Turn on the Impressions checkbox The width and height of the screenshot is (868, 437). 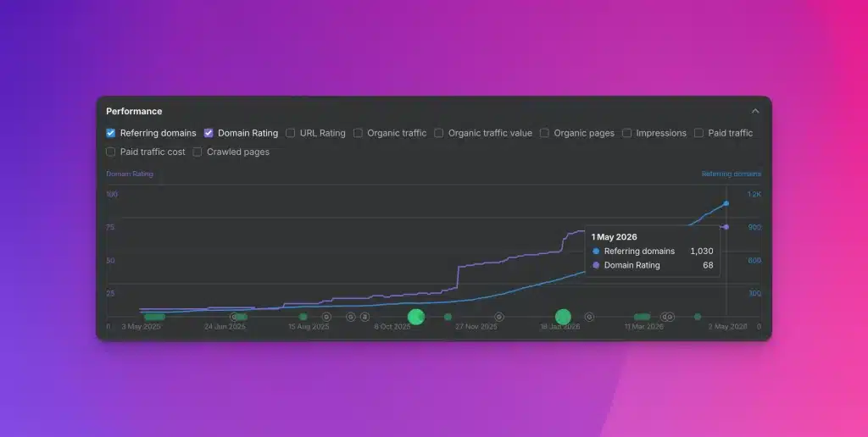pos(626,133)
